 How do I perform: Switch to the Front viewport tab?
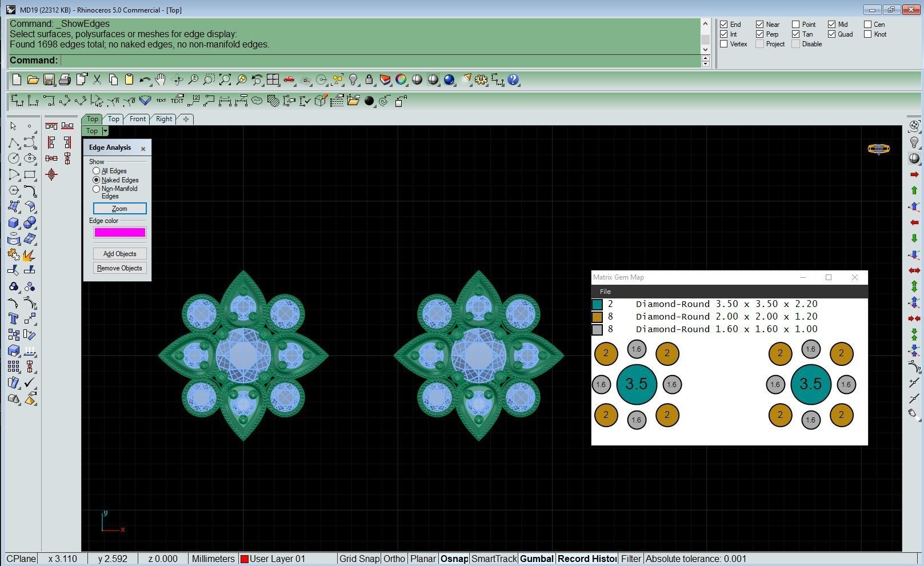pyautogui.click(x=137, y=119)
